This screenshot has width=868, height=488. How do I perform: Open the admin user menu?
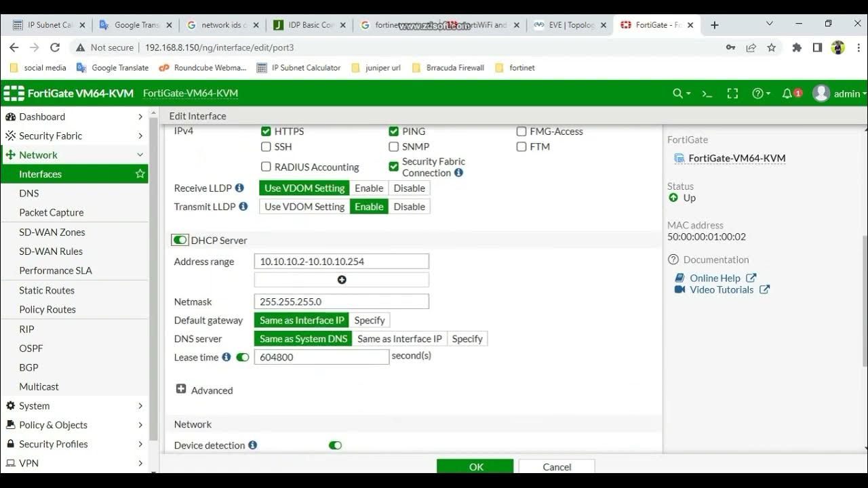point(840,94)
